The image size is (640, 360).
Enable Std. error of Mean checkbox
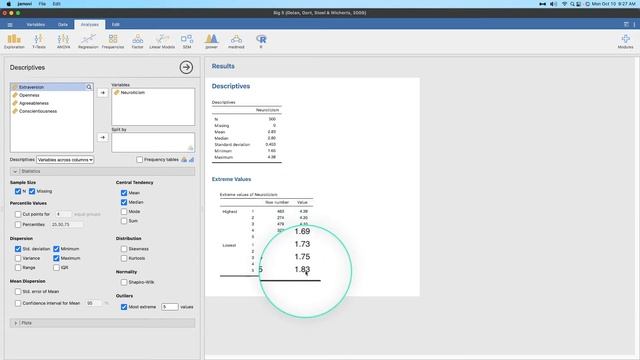[x=18, y=291]
